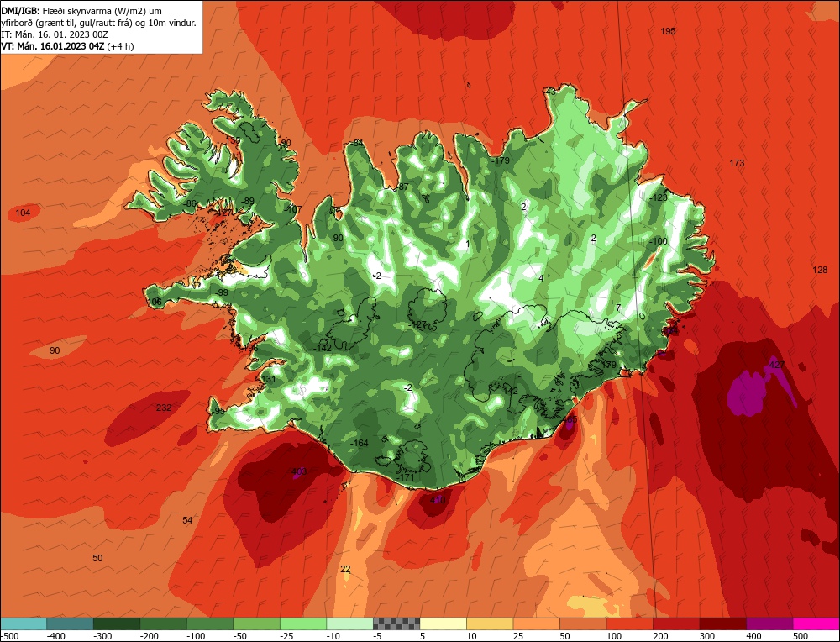The height and width of the screenshot is (642, 840).
Task: Click the value 4 in the northeast highlands
Action: pos(541,278)
